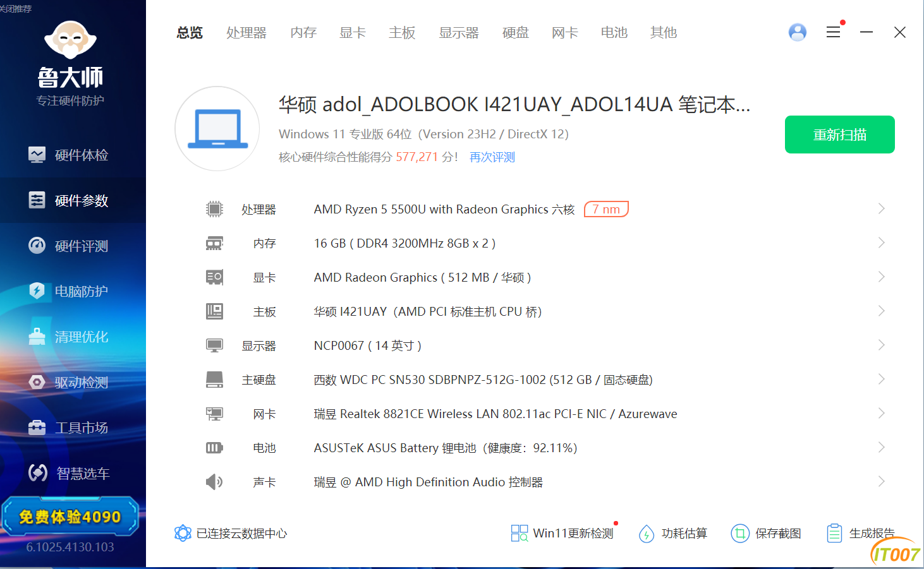
Task: Click the processor chip icon
Action: [x=215, y=209]
